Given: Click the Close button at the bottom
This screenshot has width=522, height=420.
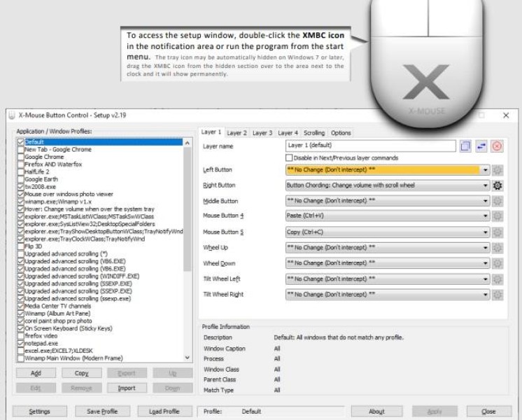Looking at the screenshot, I should click(488, 412).
